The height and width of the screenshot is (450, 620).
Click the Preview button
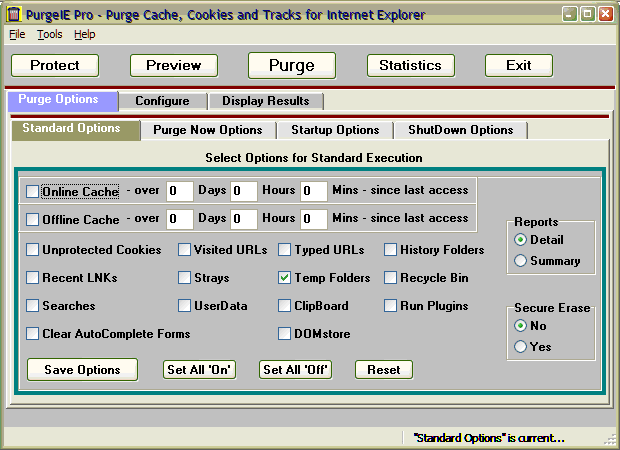tap(174, 65)
